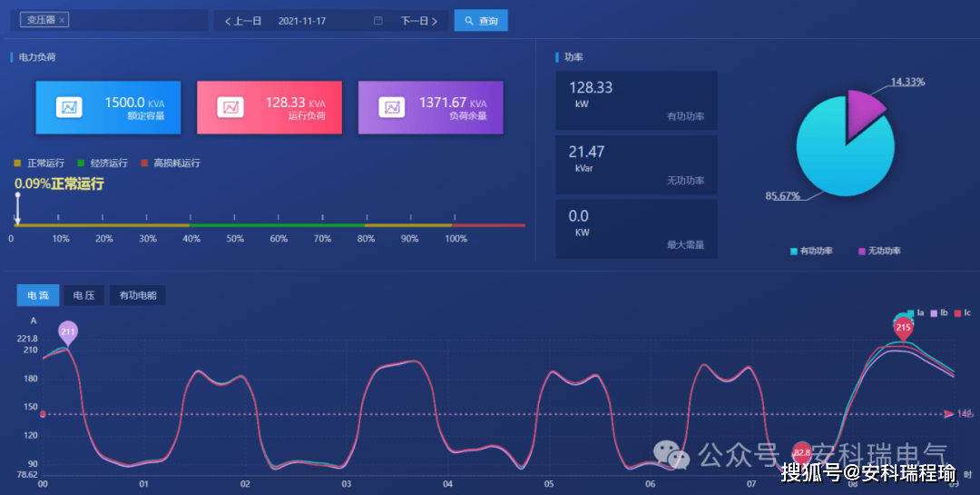
Task: Select the 1371.67 KVA remaining value
Action: tap(453, 103)
